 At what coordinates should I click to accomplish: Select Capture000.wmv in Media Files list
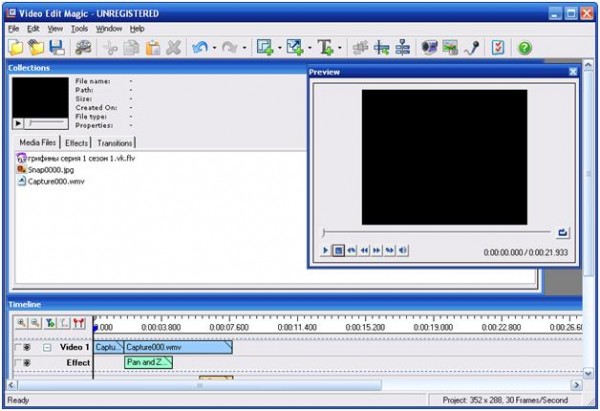[51, 181]
